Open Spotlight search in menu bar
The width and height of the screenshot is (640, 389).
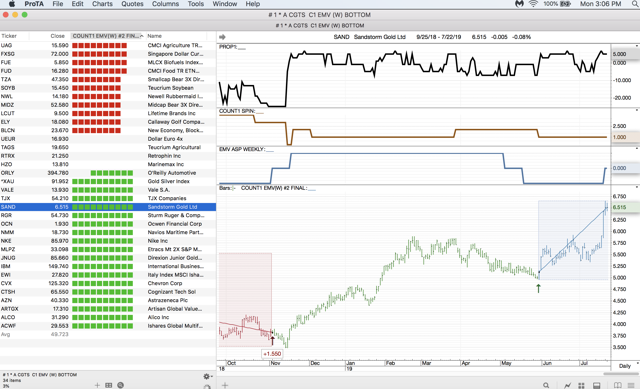pos(635,4)
